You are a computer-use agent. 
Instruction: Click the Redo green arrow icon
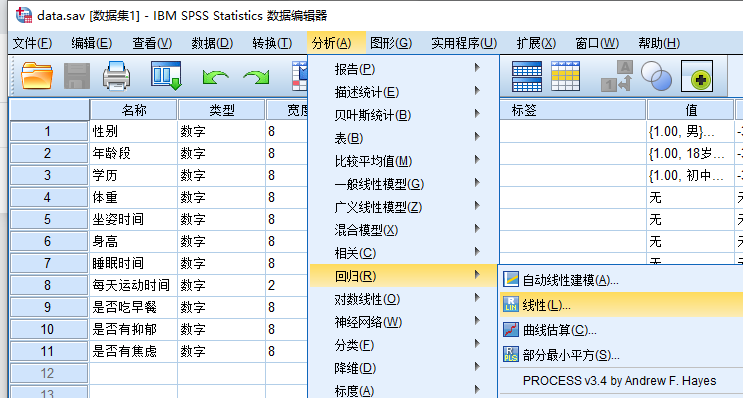(256, 77)
